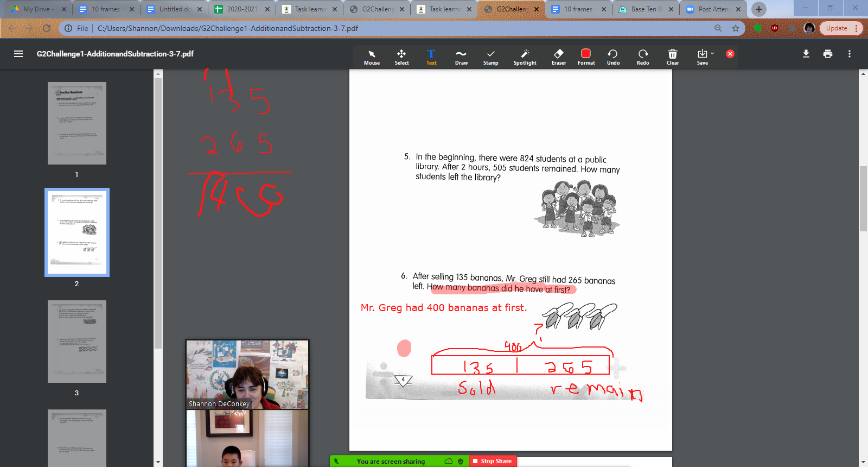Stop the Zoom screen share

[x=493, y=461]
